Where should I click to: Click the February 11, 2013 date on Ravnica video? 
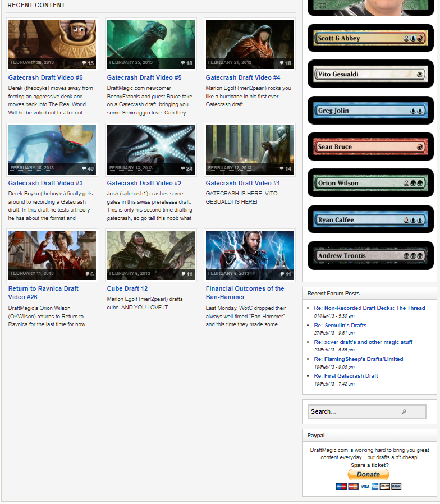32,273
